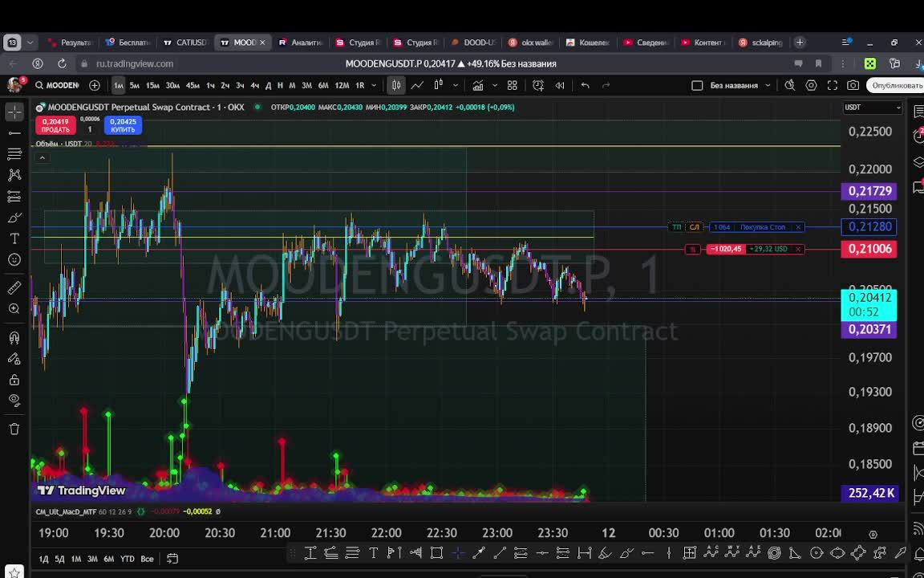Select the YTD date range
This screenshot has height=578, width=924.
[128, 559]
